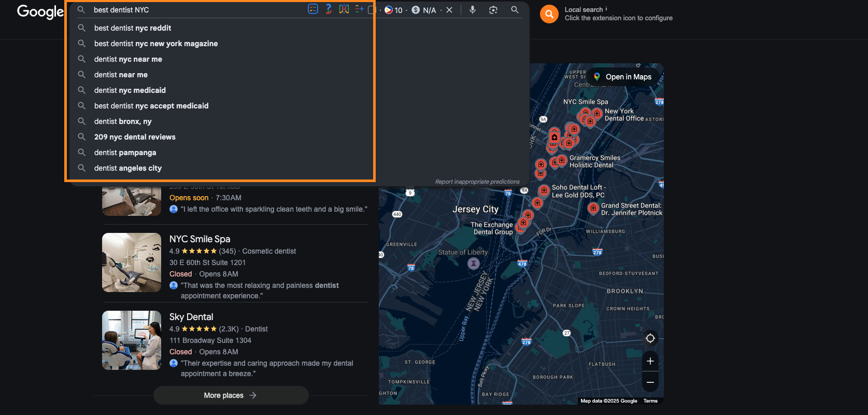Start voice search with the microphone icon
Viewport: 868px width, 415px height.
[x=473, y=10]
